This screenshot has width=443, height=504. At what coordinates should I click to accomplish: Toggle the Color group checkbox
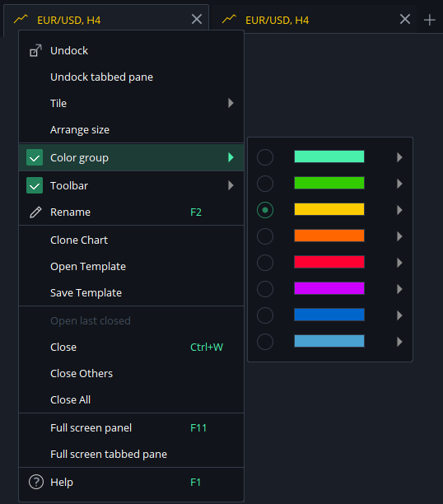tap(35, 157)
